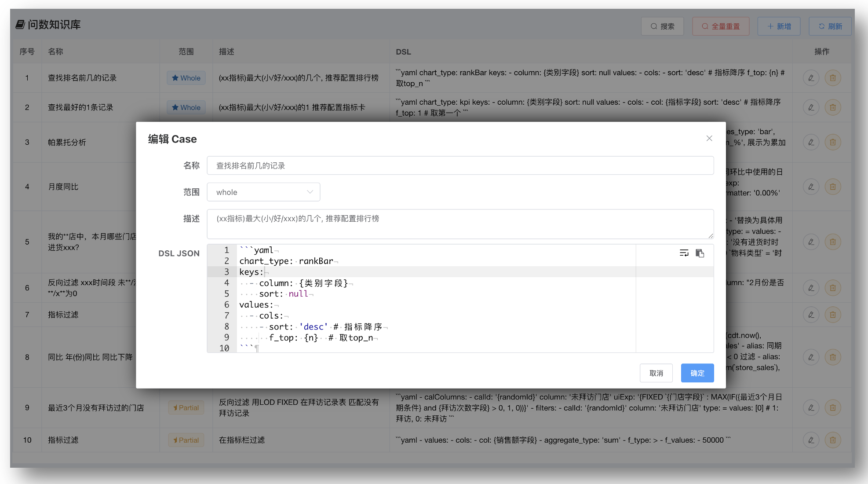This screenshot has height=484, width=868.
Task: Click edit icon for row 9
Action: click(x=811, y=407)
